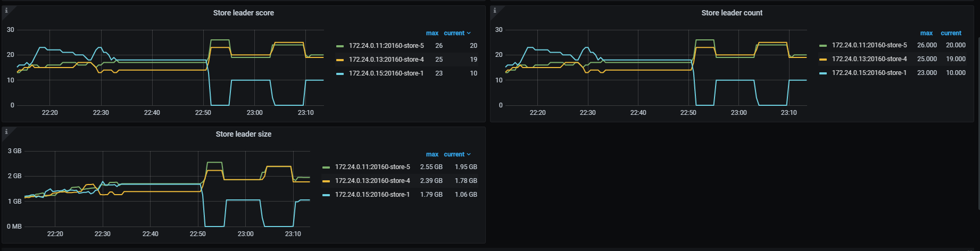Screen dimensions: 980x251
Task: Click green color swatch for store-5 in size legend
Action: (x=326, y=168)
